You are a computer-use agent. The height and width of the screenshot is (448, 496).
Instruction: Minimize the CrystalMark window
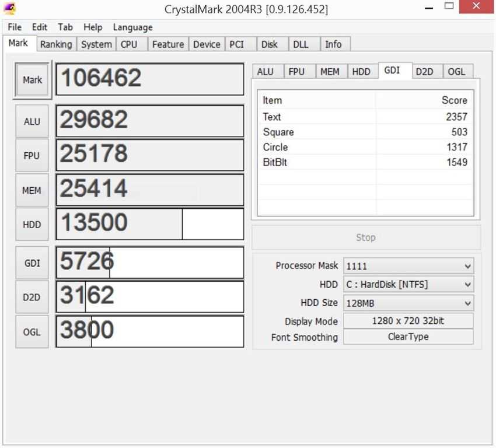click(429, 8)
